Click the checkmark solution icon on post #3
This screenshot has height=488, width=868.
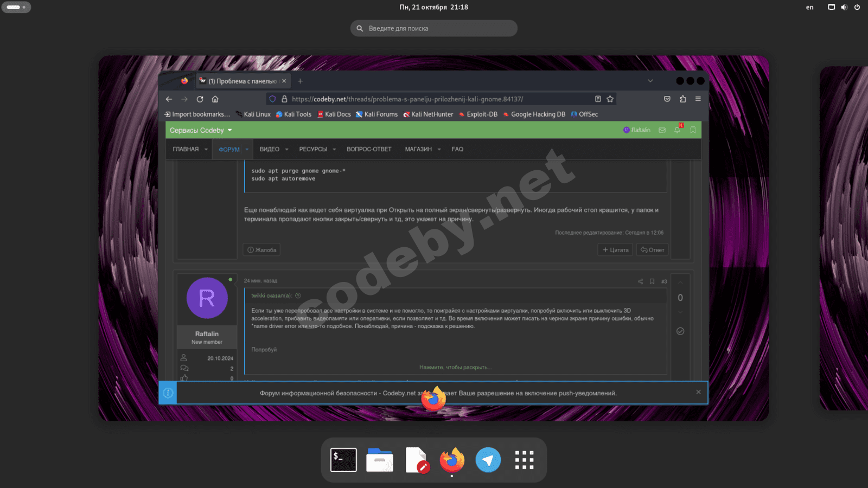680,331
